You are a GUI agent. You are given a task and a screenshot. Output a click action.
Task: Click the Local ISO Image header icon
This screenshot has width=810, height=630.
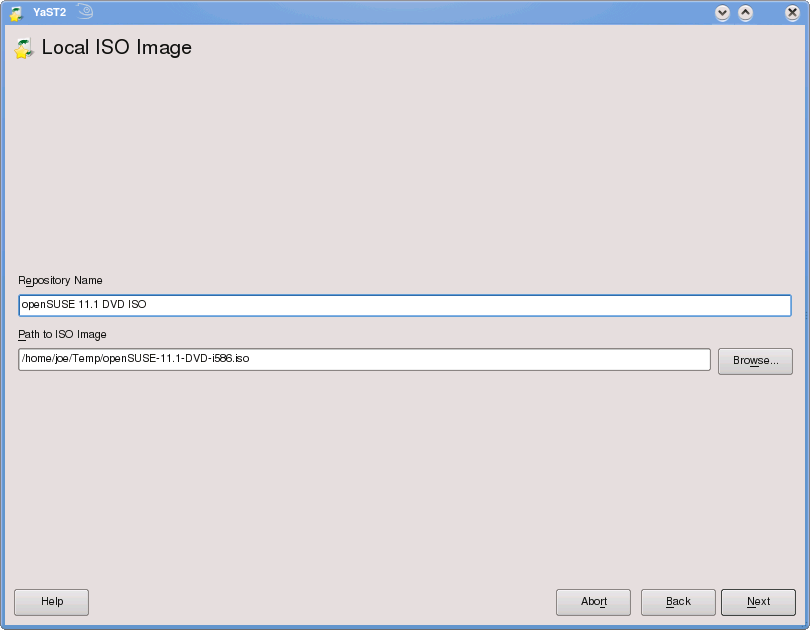pos(24,49)
